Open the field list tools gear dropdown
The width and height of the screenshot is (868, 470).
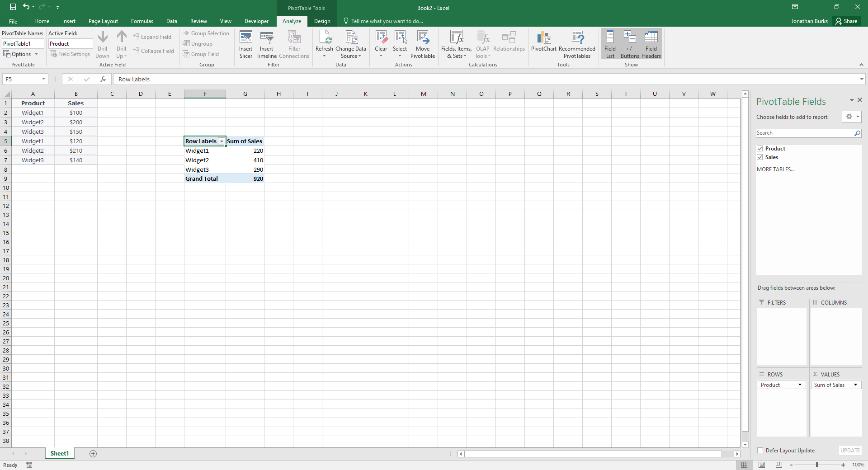click(852, 117)
